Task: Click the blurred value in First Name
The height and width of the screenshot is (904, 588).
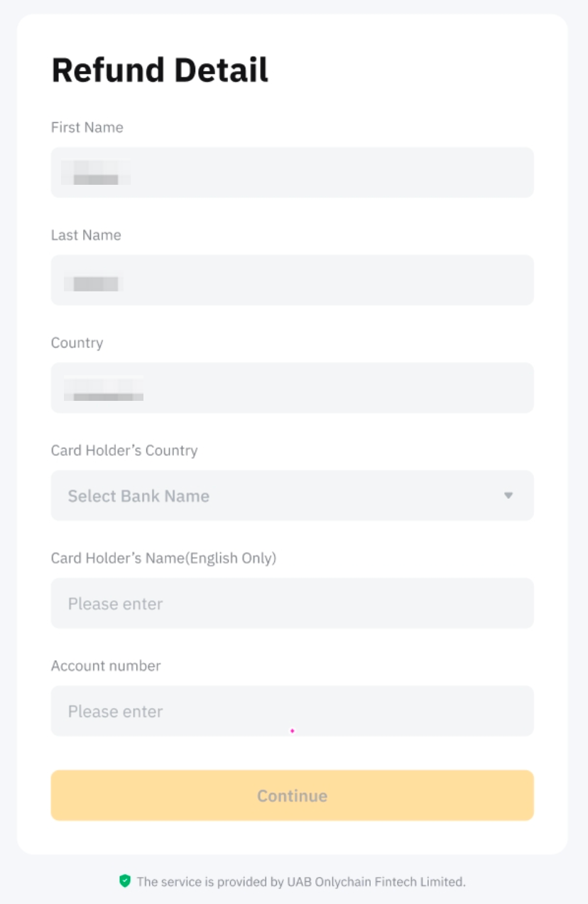Action: (x=95, y=173)
